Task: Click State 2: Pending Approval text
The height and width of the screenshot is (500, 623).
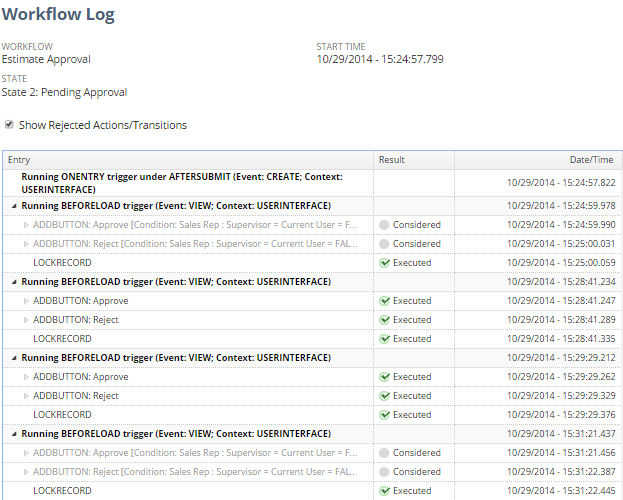Action: tap(64, 92)
